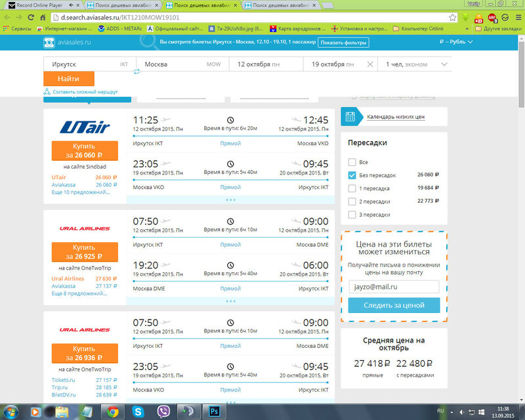The width and height of the screenshot is (525, 420).
Task: Click Показать фильтры button
Action: click(x=343, y=43)
